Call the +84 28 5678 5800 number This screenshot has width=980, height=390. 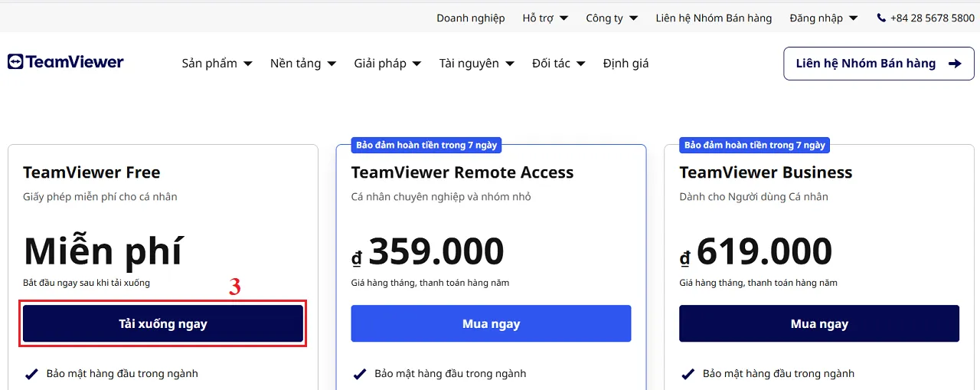pos(933,18)
